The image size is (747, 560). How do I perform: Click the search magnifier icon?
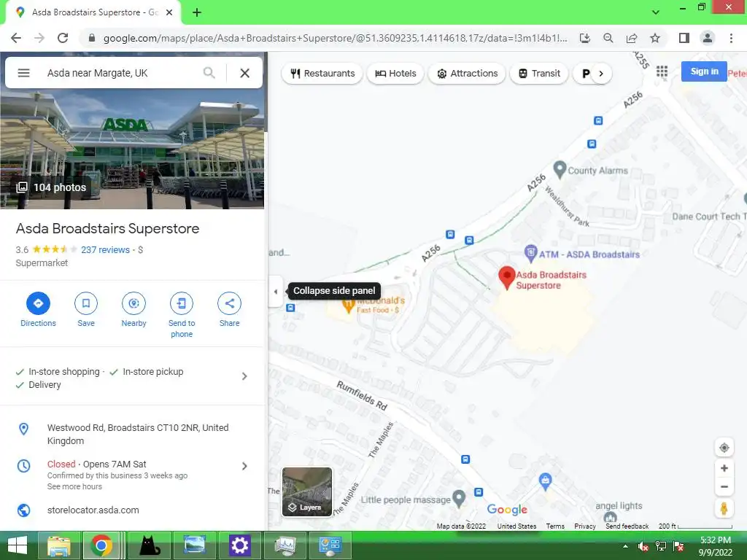pyautogui.click(x=209, y=73)
